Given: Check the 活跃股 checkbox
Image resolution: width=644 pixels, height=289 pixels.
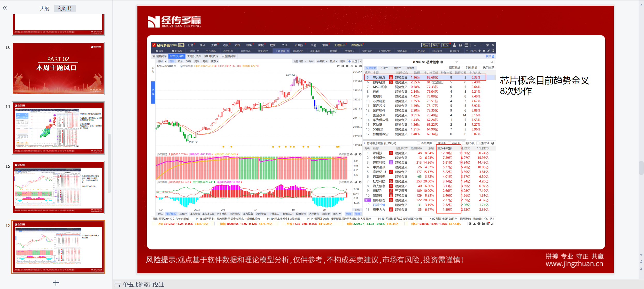Looking at the screenshot, I should pos(449,143).
